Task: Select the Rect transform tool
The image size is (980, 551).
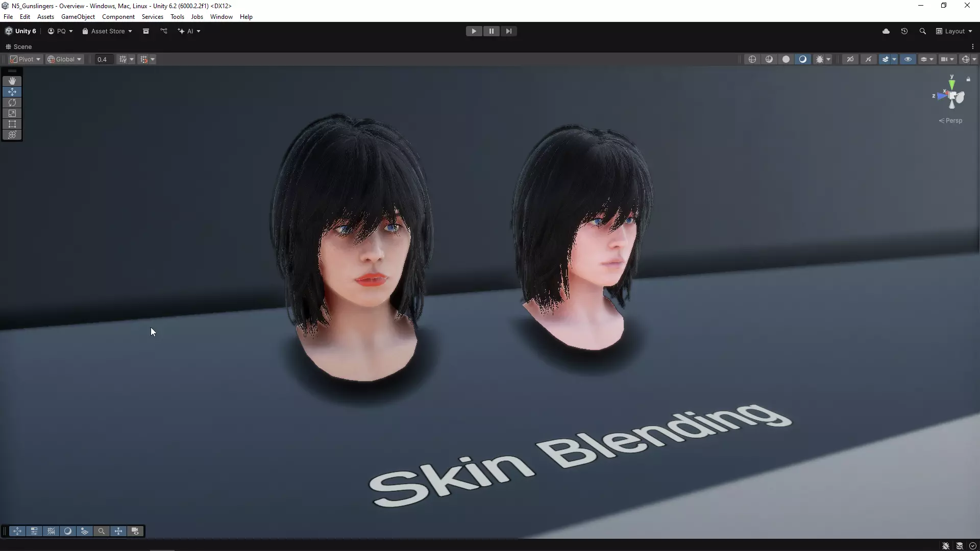Action: pos(12,124)
